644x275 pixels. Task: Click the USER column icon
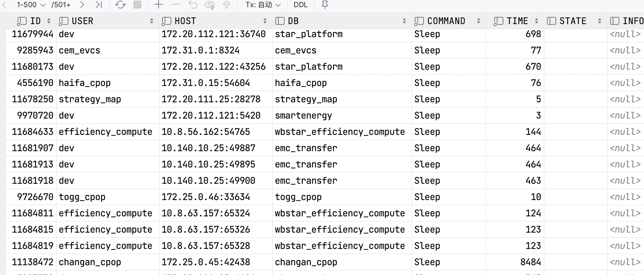(63, 21)
